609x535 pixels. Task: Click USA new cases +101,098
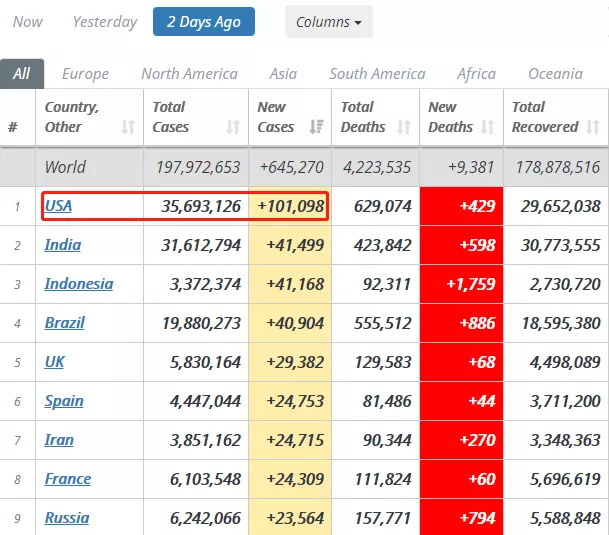291,206
